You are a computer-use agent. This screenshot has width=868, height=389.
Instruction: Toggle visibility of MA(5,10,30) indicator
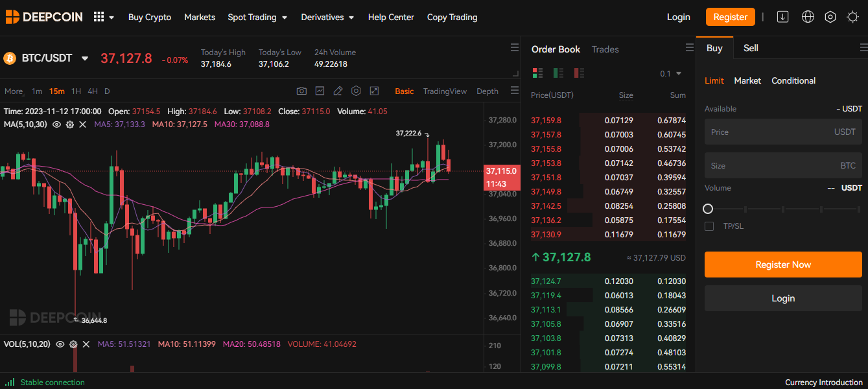pyautogui.click(x=57, y=124)
